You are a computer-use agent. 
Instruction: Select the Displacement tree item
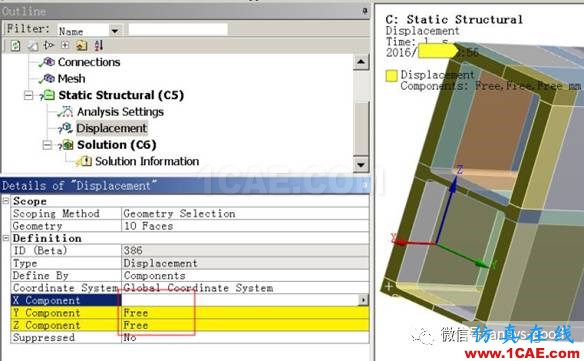pos(111,128)
